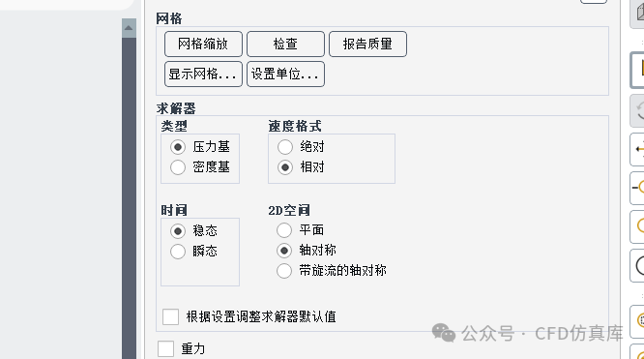Open the 设置单位... dialog
The width and height of the screenshot is (644, 359).
coord(285,74)
